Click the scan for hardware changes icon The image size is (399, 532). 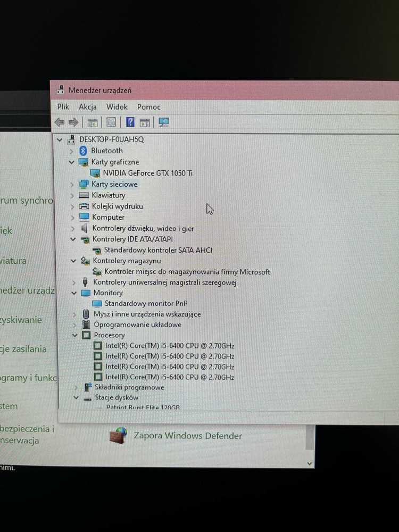[163, 122]
